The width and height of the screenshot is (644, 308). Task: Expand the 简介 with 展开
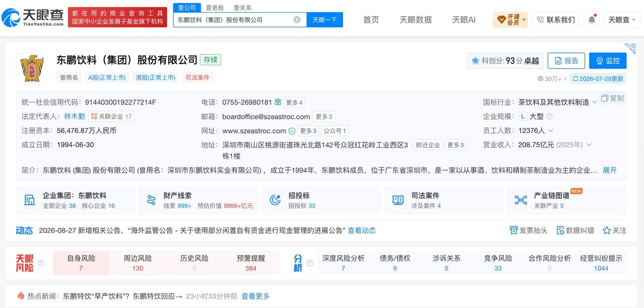(610, 170)
